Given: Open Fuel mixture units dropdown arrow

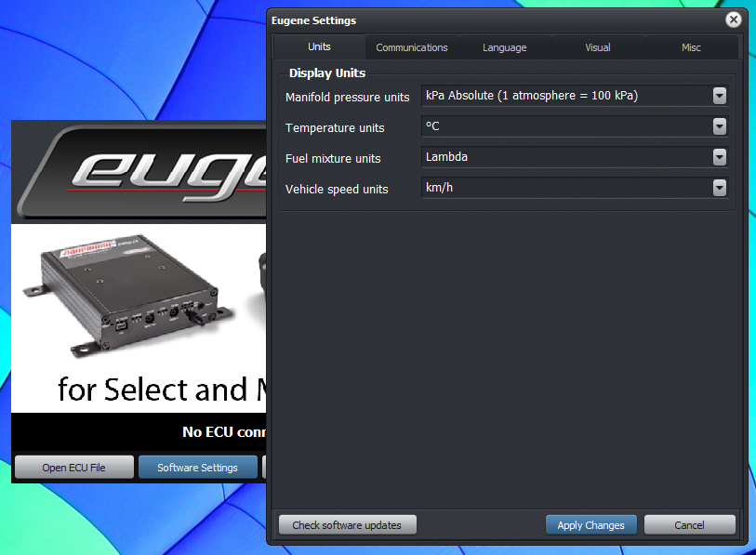Looking at the screenshot, I should (720, 157).
